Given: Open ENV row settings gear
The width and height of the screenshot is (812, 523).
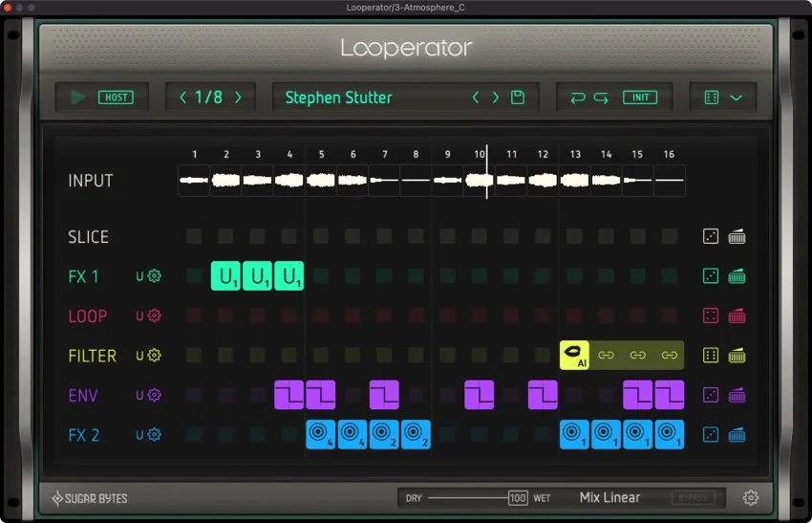Looking at the screenshot, I should 155,395.
